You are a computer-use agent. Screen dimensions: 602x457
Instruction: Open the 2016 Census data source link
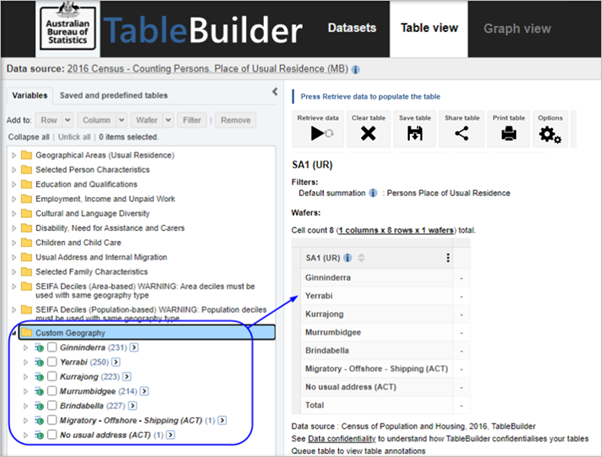tap(208, 69)
